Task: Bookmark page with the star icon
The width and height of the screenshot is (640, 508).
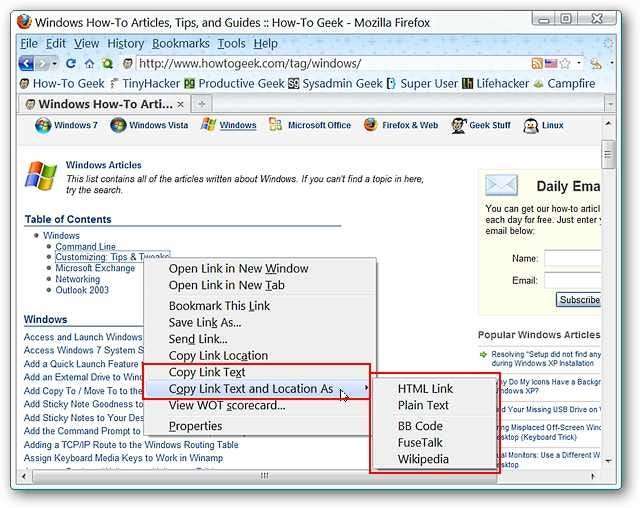Action: click(x=565, y=63)
